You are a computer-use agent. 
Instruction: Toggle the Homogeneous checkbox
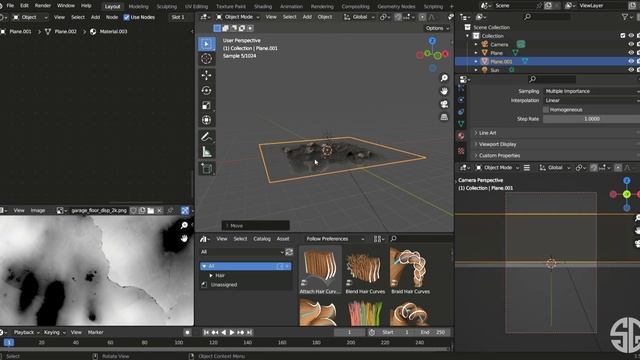click(x=546, y=110)
